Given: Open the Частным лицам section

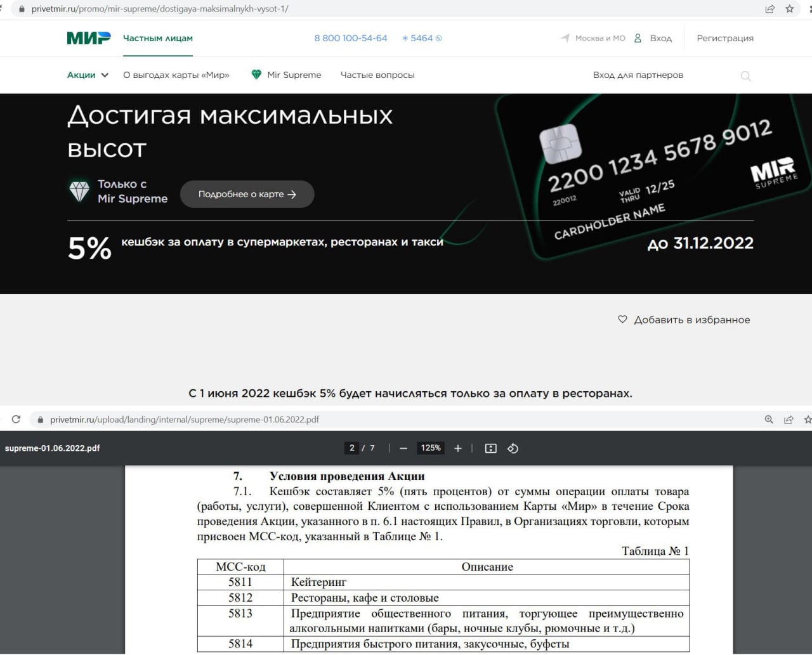Looking at the screenshot, I should pyautogui.click(x=158, y=38).
